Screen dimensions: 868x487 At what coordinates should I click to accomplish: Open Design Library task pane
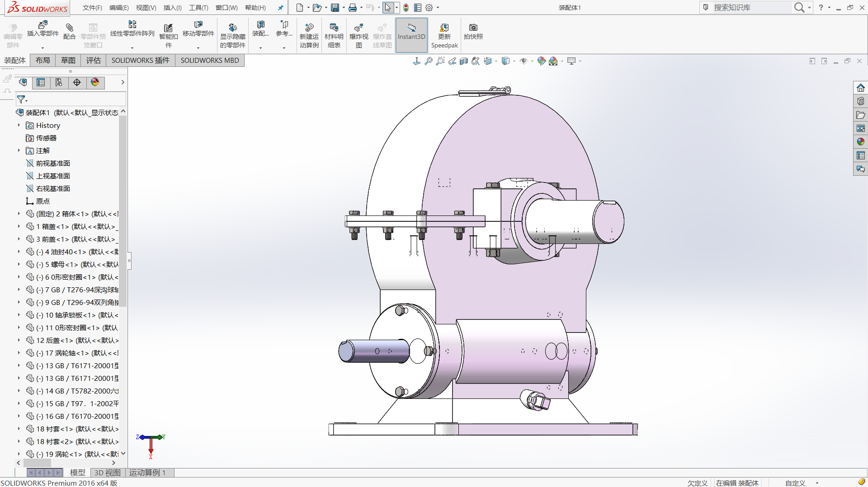(x=860, y=101)
